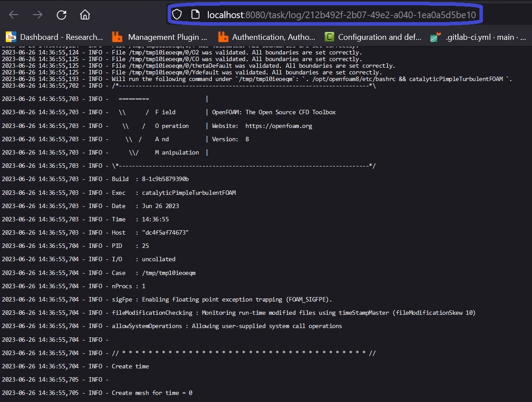Click the 'Version: 8' log text
Image resolution: width=532 pixels, height=402 pixels.
[x=230, y=139]
